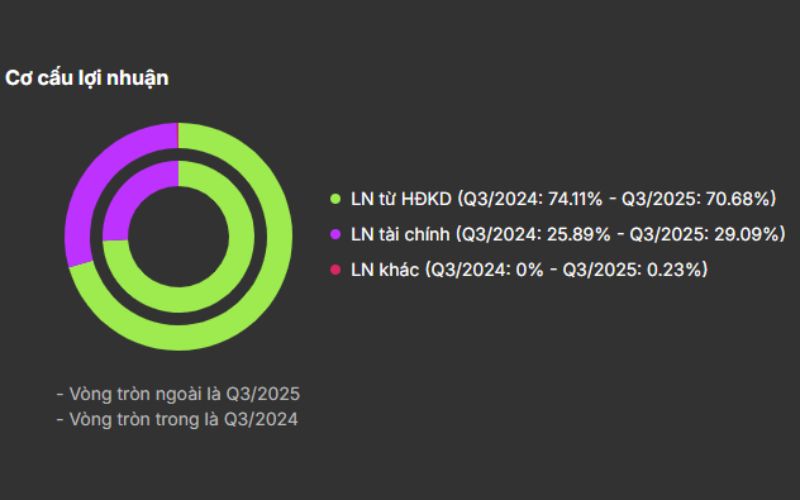800x500 pixels.
Task: Click the Cơ cấu lợi nhuận chart title
Action: click(87, 79)
